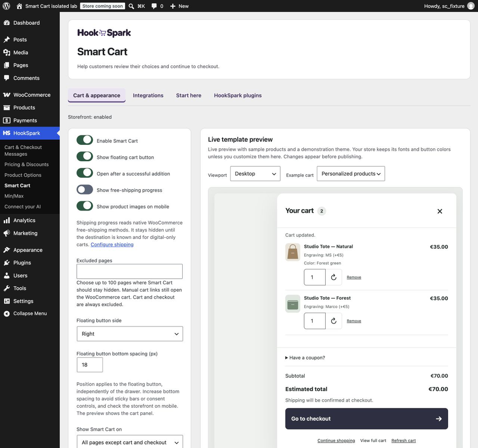Click the Settings sliders icon

[6, 301]
